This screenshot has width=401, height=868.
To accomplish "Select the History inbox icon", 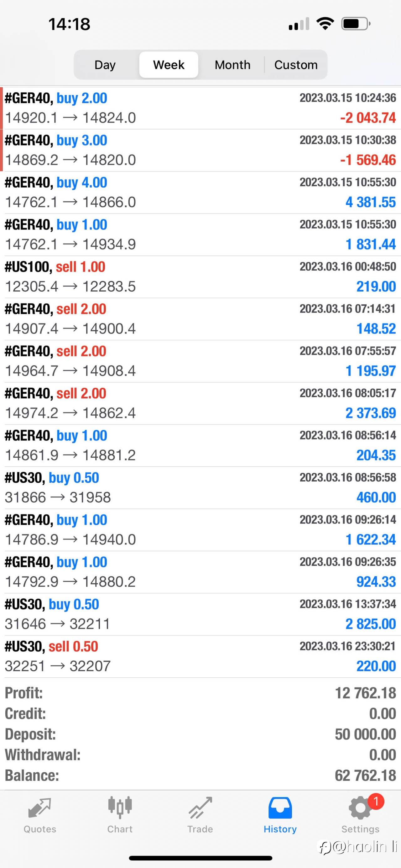I will point(280,808).
